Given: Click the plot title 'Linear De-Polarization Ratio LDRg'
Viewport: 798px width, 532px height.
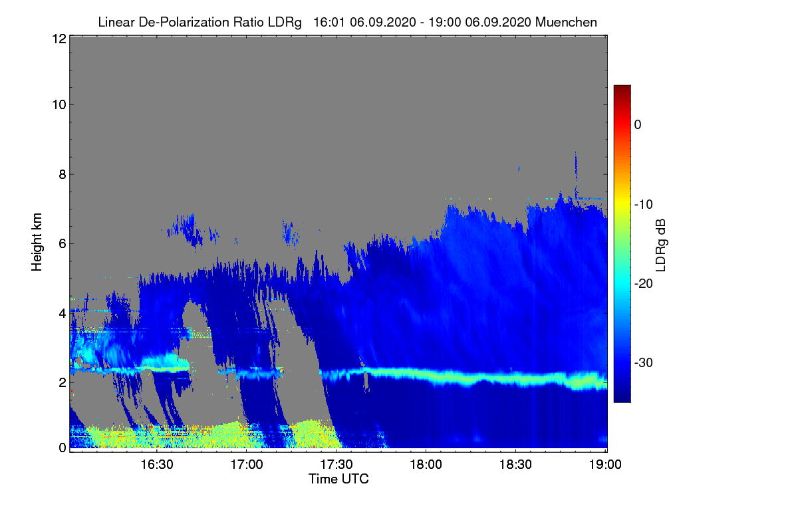Looking at the screenshot, I should pos(199,23).
